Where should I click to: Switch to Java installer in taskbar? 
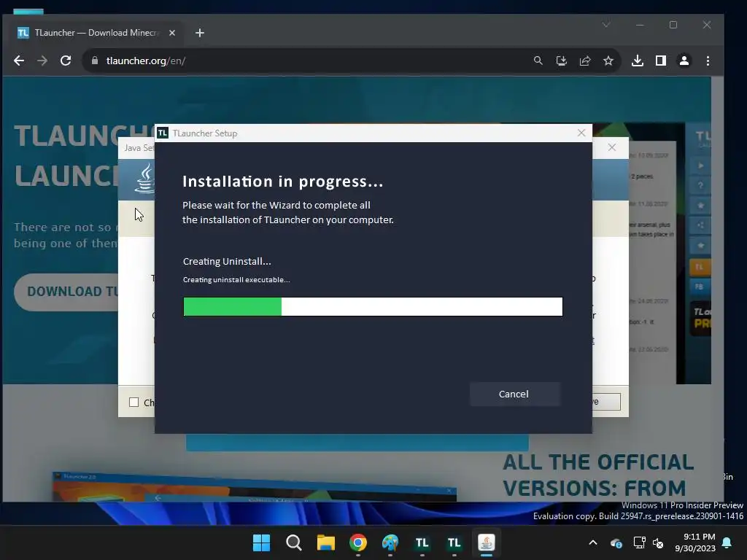(x=487, y=542)
